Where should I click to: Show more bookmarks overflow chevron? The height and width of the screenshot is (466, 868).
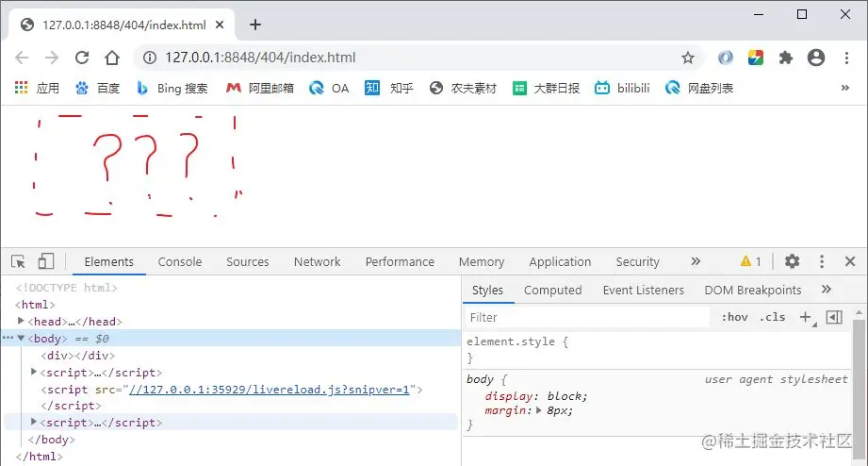(844, 88)
